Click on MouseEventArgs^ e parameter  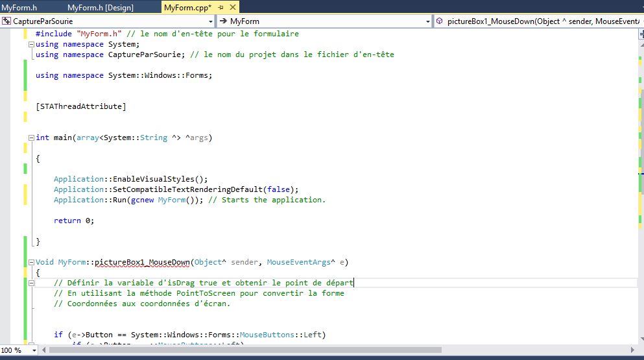[x=305, y=262]
